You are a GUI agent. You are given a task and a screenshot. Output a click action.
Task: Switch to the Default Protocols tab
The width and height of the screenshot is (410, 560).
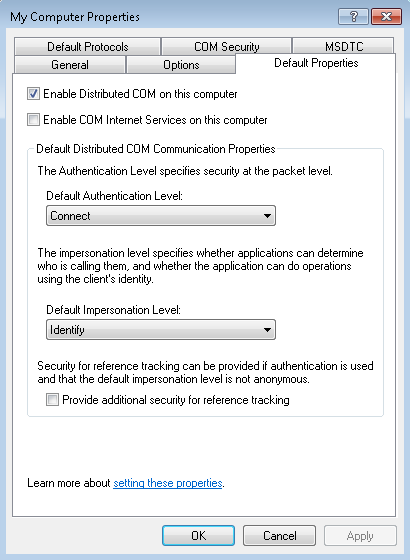[88, 46]
